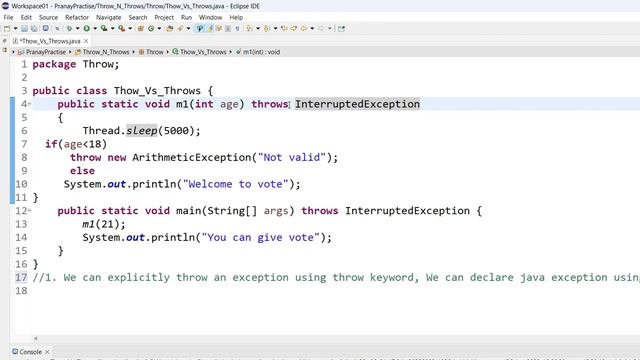Open the Source menu
This screenshot has height=360, width=640.
click(x=48, y=18)
